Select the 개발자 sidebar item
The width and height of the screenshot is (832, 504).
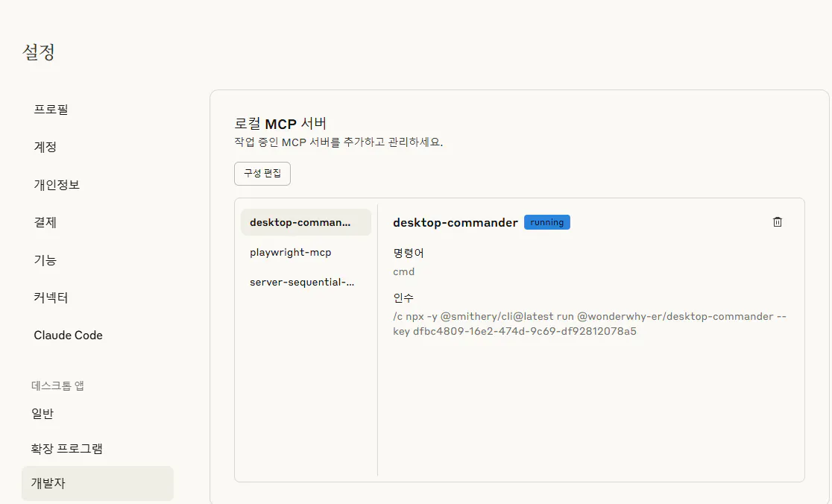pyautogui.click(x=98, y=483)
